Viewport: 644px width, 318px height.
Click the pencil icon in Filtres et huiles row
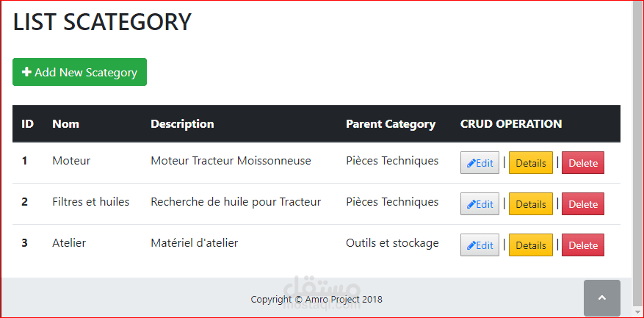coord(471,204)
